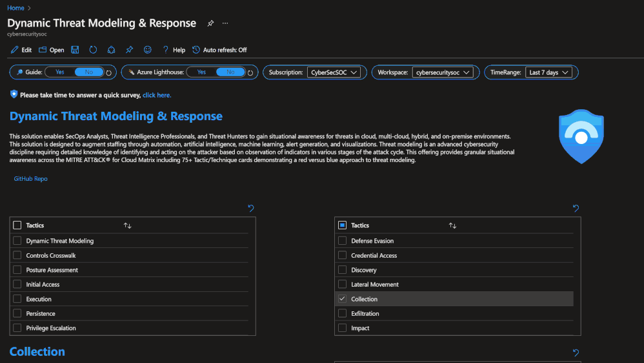This screenshot has height=363, width=644.
Task: Check the Initial Access checkbox
Action: click(x=17, y=284)
